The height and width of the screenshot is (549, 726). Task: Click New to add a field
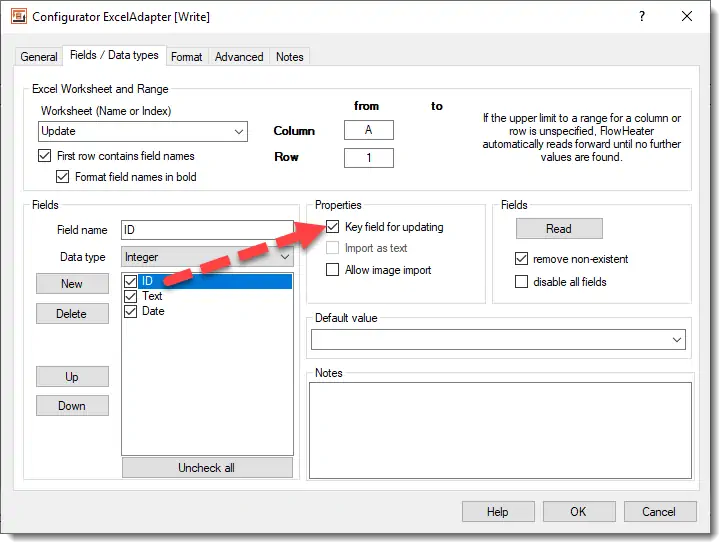point(72,284)
